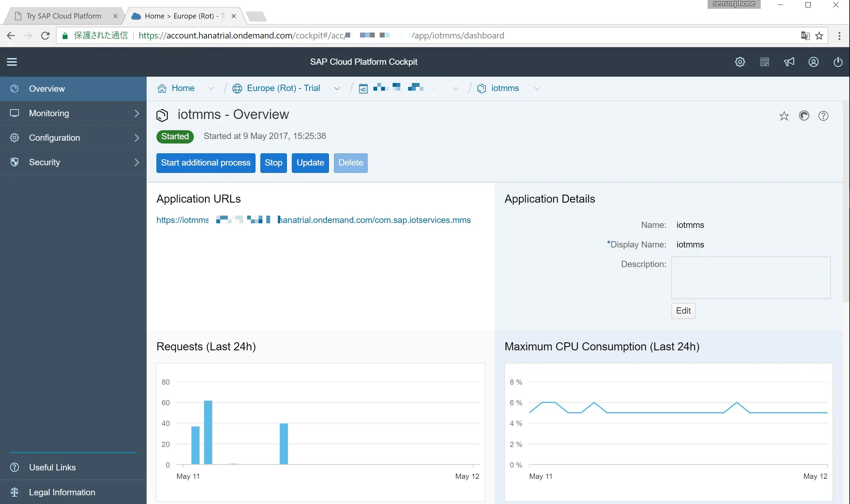Open the iotmms application URL link
The image size is (850, 504).
click(314, 220)
